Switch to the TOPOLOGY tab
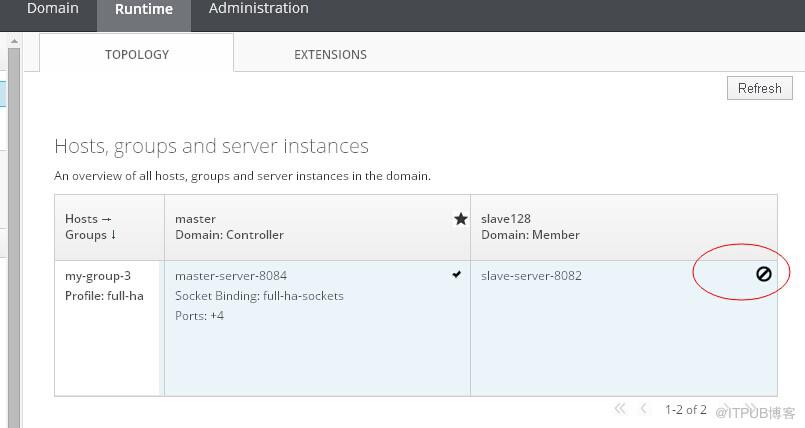The width and height of the screenshot is (805, 428). pyautogui.click(x=137, y=54)
